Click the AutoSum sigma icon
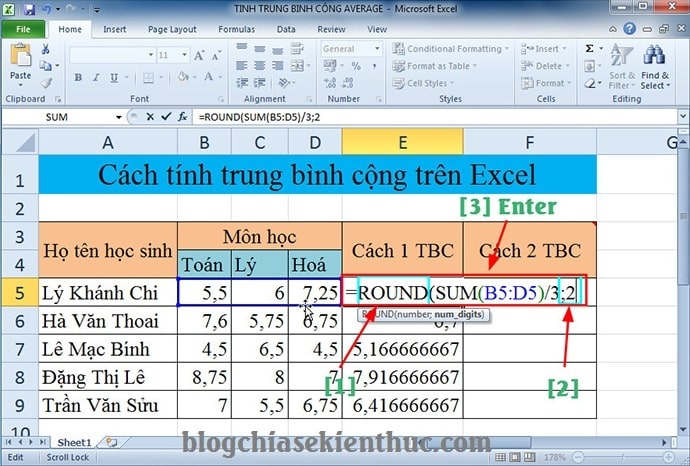Viewport: 690px width, 466px height. coord(590,48)
